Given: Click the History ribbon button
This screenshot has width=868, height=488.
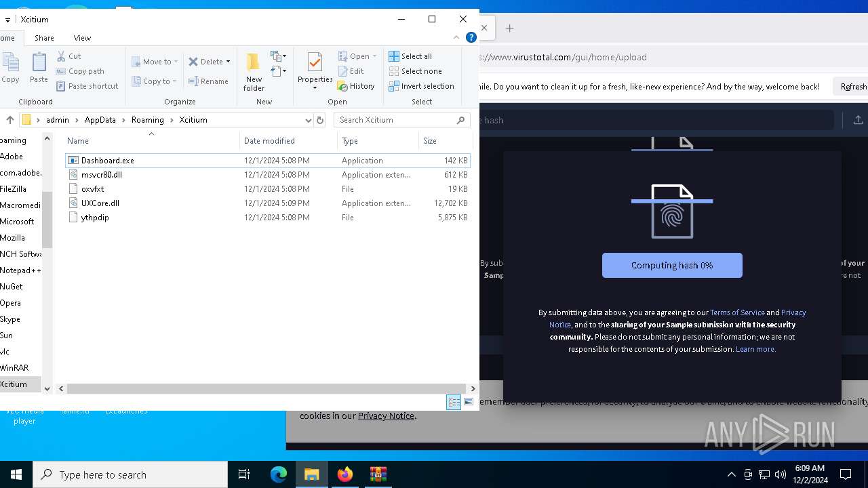Looking at the screenshot, I should point(357,86).
